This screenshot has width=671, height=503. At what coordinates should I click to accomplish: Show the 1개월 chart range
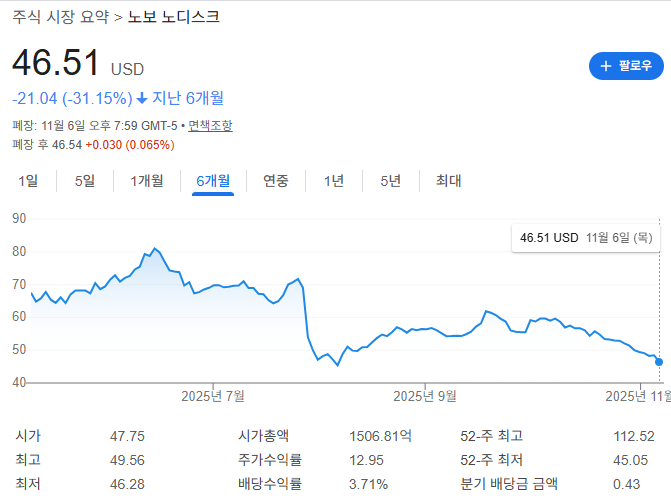[x=147, y=181]
